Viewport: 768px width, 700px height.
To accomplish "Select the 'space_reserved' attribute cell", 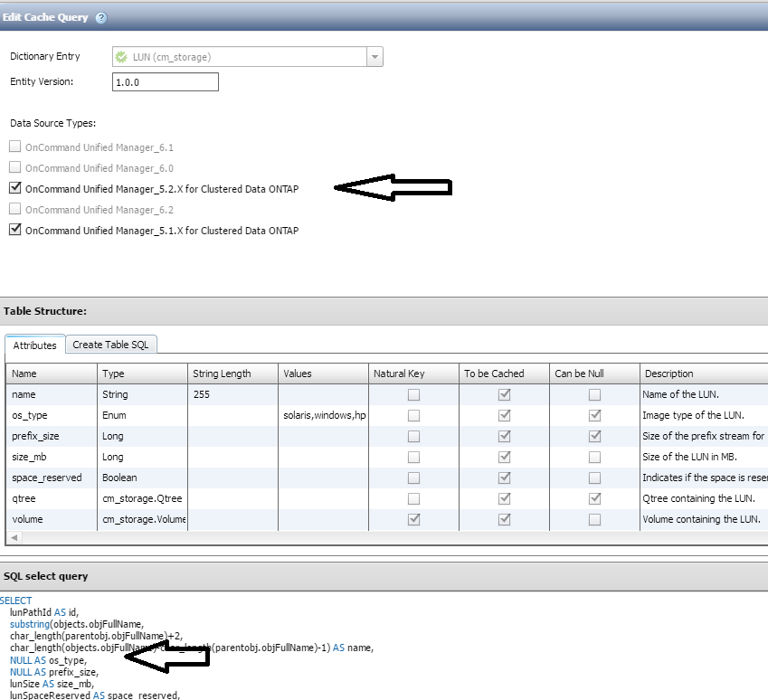I will click(52, 478).
